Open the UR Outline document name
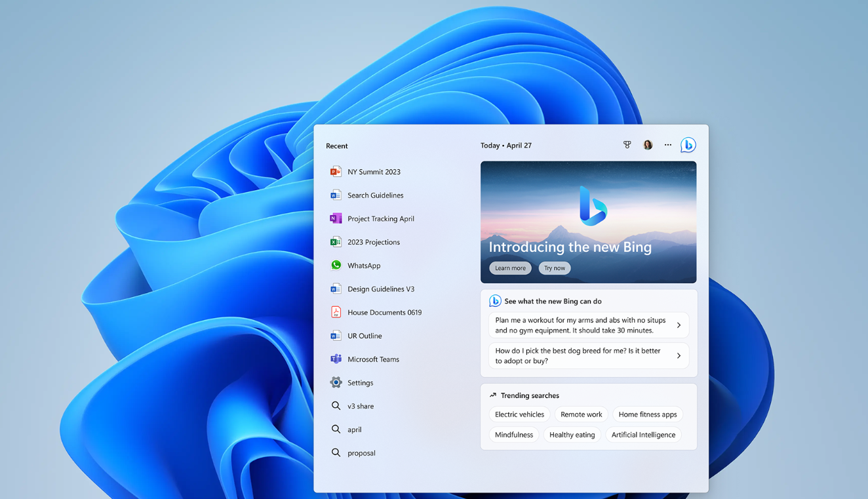868x499 pixels. point(365,336)
